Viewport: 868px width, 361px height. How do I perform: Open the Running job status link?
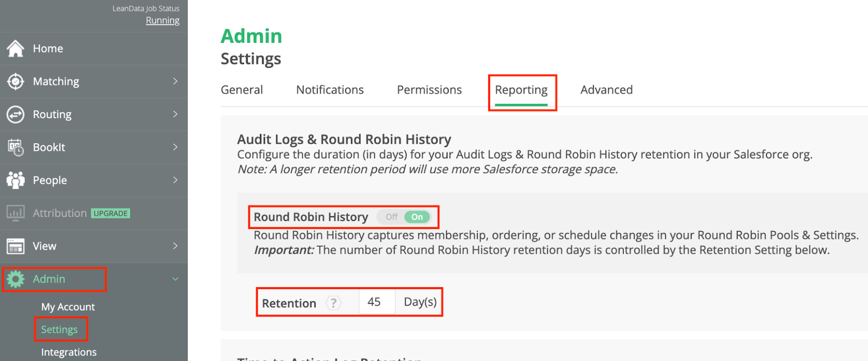click(162, 21)
